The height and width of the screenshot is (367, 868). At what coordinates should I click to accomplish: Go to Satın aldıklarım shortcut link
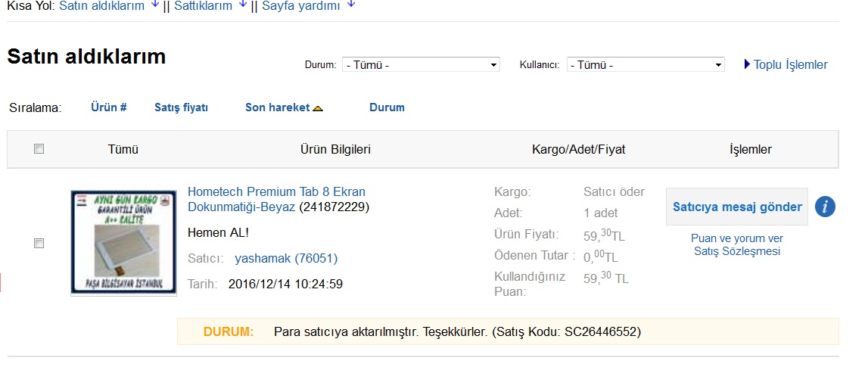click(101, 6)
